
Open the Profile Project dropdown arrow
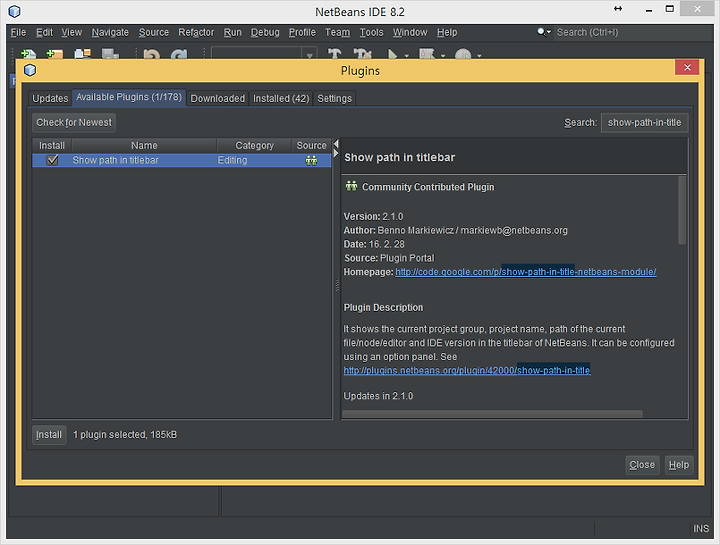pyautogui.click(x=479, y=56)
